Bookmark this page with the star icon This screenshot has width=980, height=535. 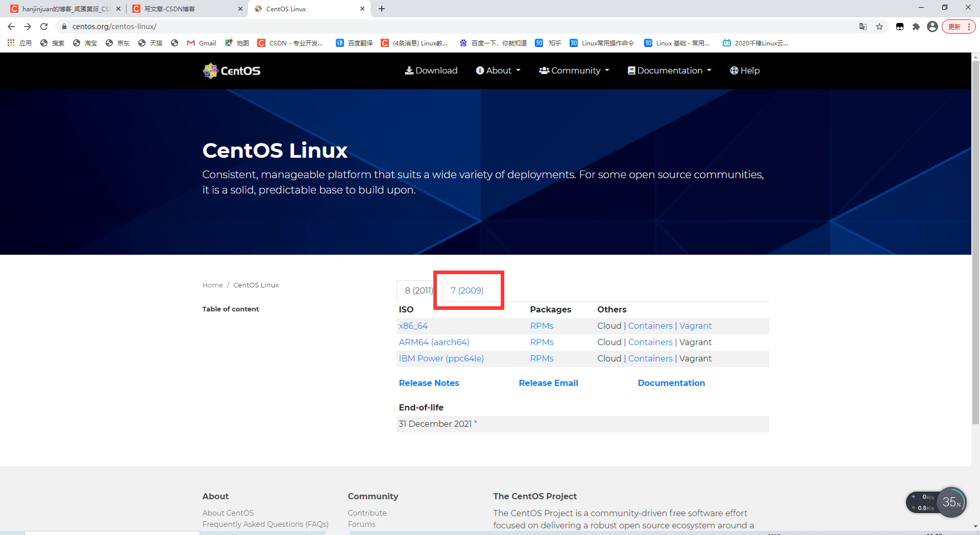pos(879,27)
